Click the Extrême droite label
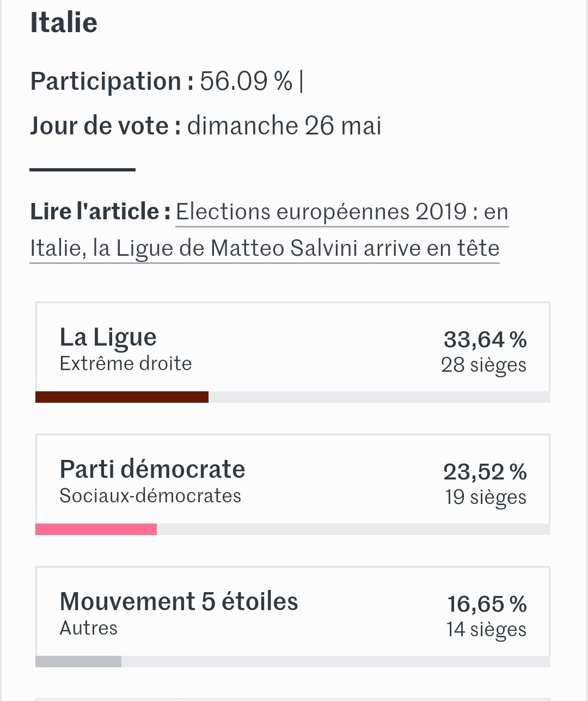Screen dimensions: 588x701 click(126, 364)
